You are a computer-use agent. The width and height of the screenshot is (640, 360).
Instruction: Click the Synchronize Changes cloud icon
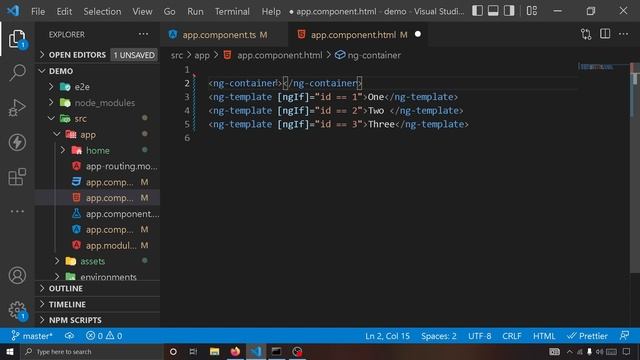pyautogui.click(x=69, y=336)
